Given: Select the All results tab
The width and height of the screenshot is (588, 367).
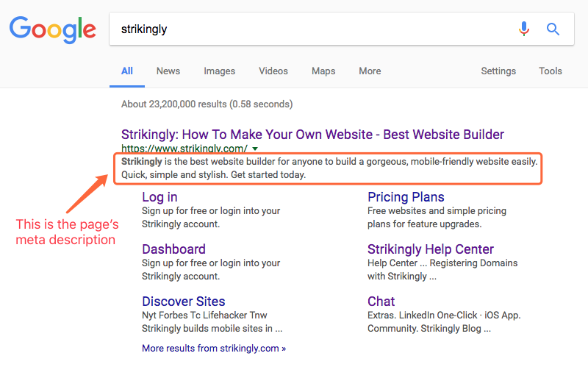Looking at the screenshot, I should [x=126, y=71].
